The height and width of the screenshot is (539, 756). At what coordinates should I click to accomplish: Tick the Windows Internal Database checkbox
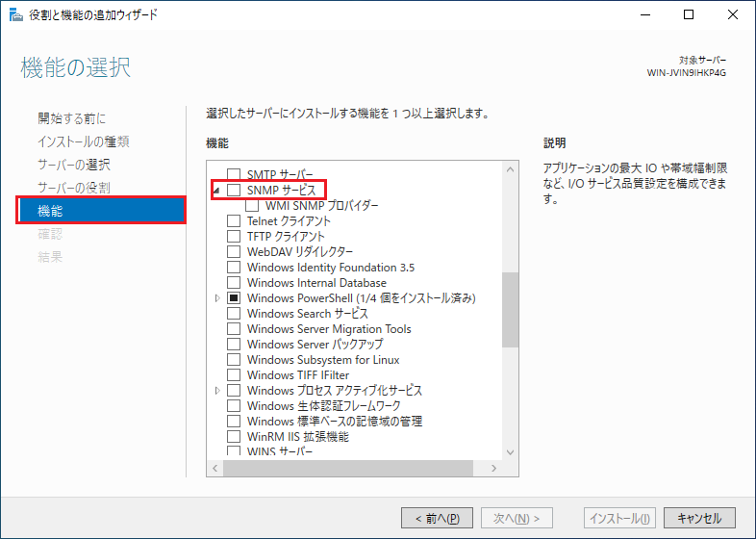point(234,282)
